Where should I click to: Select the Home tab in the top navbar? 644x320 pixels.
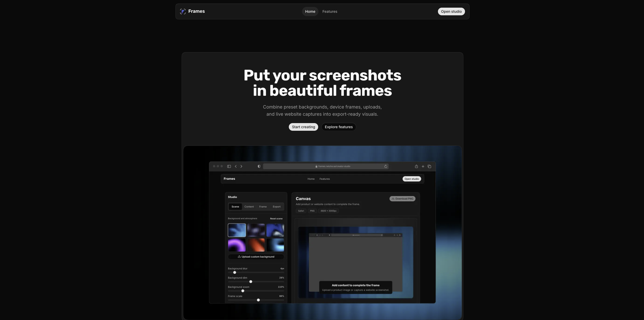(310, 11)
